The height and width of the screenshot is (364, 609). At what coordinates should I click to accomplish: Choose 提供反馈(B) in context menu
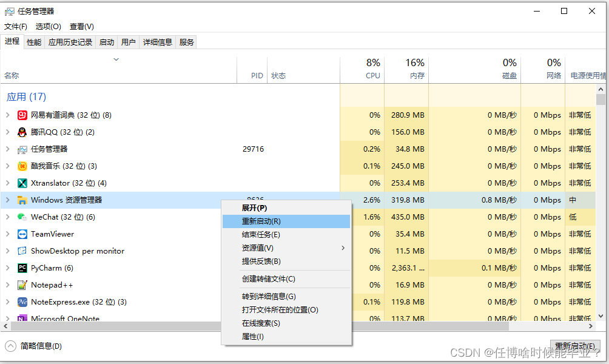click(x=286, y=261)
